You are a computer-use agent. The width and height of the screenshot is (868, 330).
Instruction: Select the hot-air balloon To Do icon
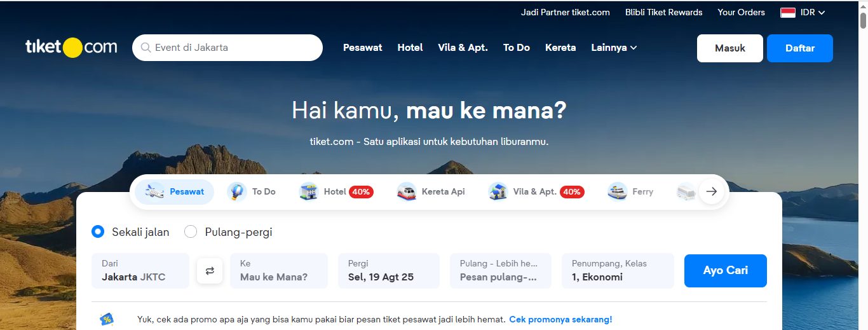[x=237, y=191]
